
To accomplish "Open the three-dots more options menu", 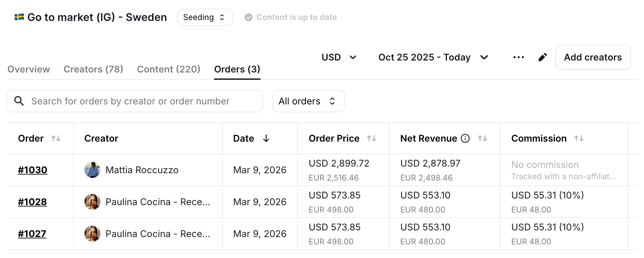I will [518, 58].
